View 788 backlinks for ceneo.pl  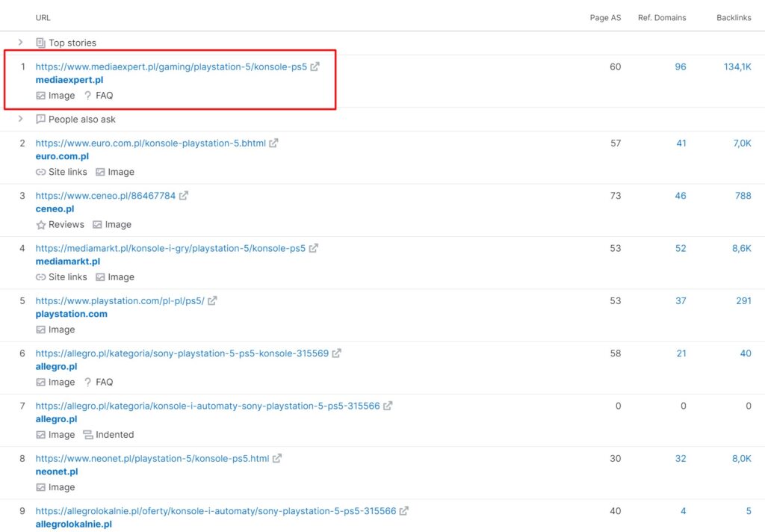(743, 196)
